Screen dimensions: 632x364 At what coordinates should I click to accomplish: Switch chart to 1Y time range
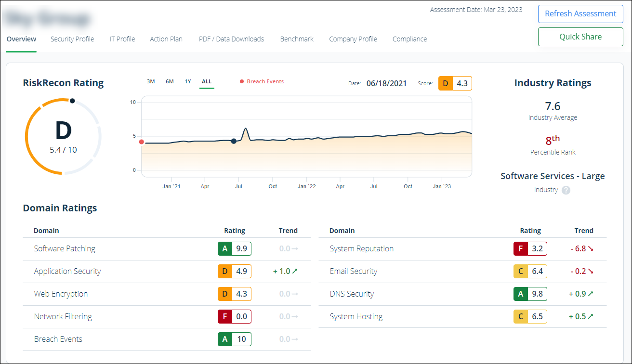(x=188, y=82)
